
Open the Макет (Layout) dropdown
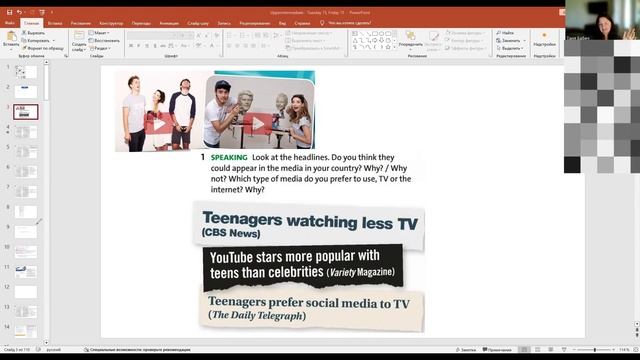coord(99,33)
